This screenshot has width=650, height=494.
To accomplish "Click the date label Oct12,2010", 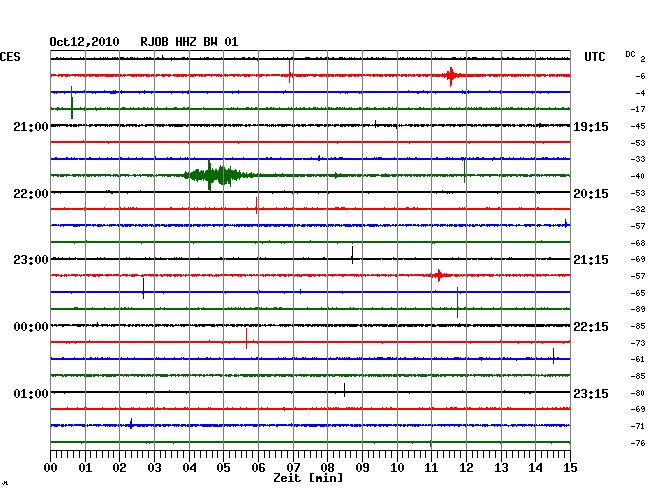I will pyautogui.click(x=84, y=42).
